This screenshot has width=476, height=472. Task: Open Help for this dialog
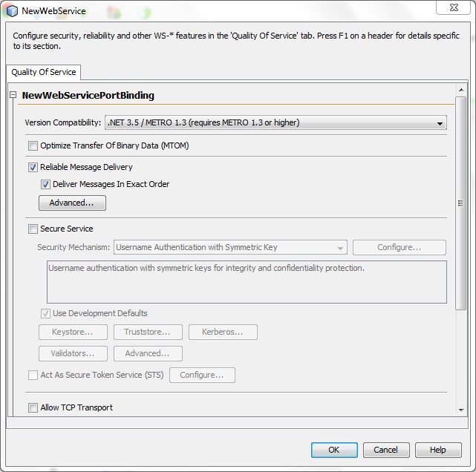(x=438, y=450)
